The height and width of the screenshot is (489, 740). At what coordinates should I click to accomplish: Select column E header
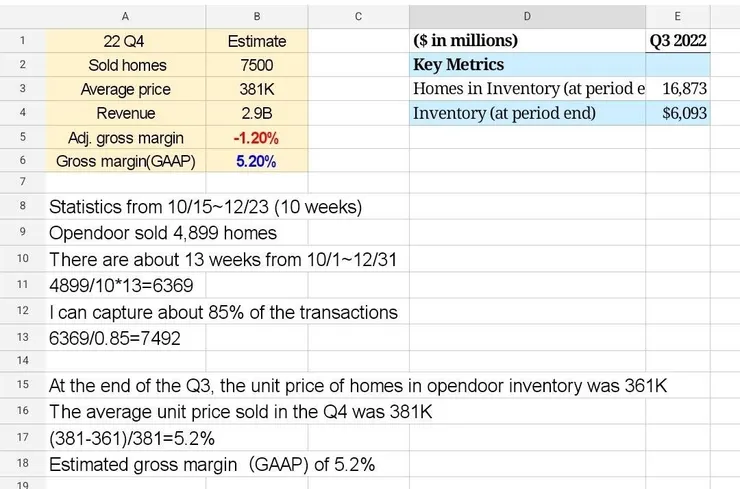tap(678, 16)
